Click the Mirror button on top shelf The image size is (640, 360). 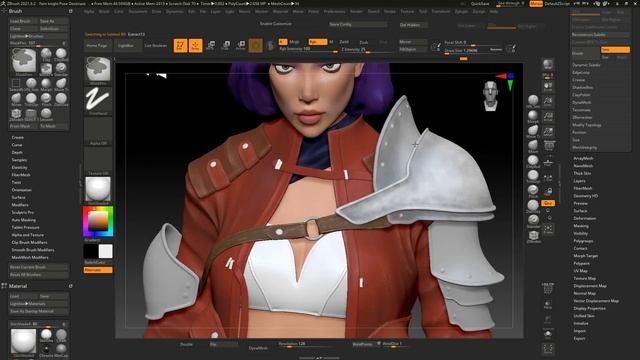[x=413, y=42]
